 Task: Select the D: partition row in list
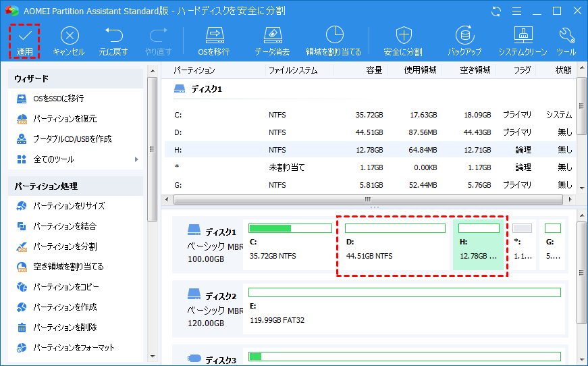pos(370,132)
